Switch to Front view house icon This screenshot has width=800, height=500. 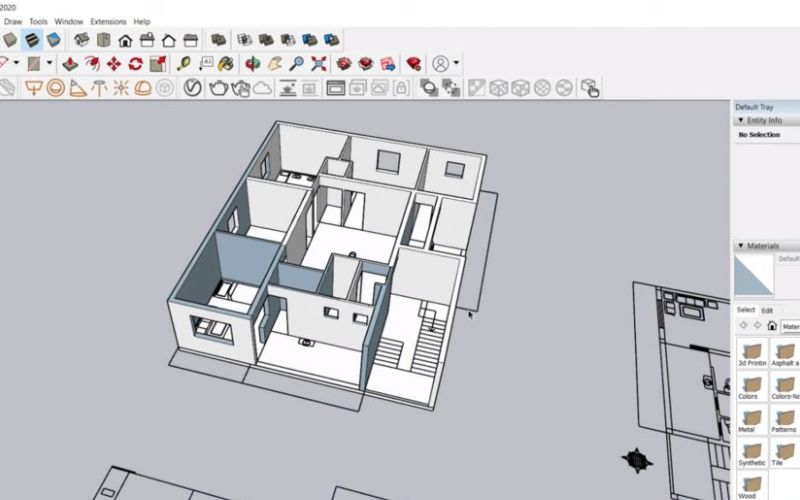[125, 40]
